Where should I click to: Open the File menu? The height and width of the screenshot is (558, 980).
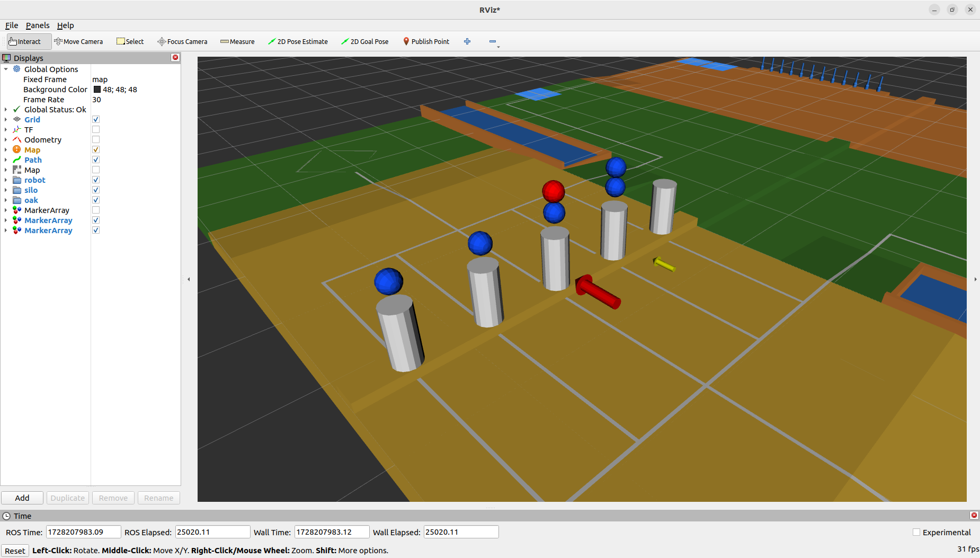pos(12,25)
